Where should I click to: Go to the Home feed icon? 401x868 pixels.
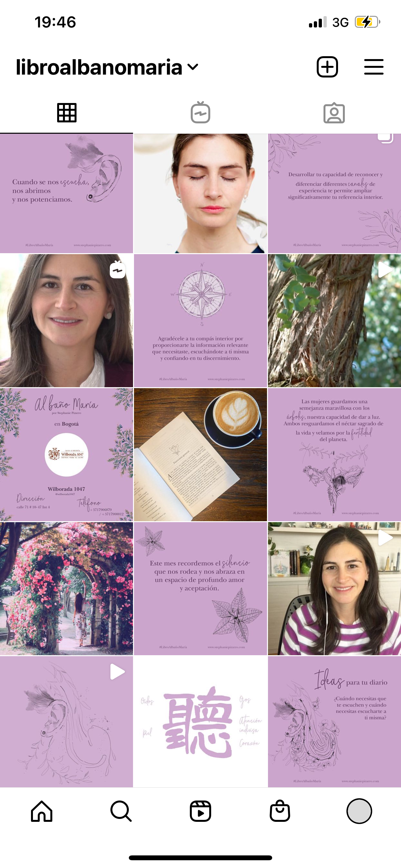click(42, 811)
